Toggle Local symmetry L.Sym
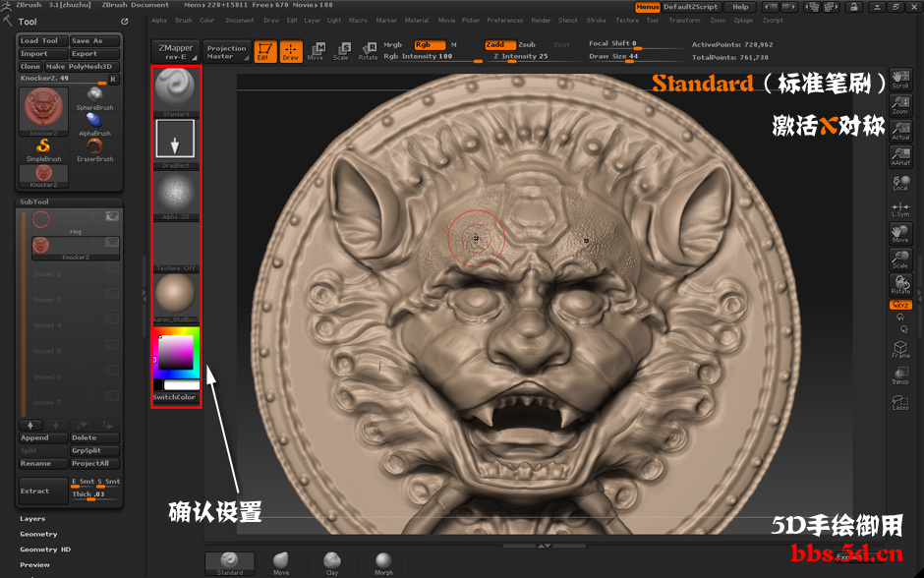Image resolution: width=924 pixels, height=578 pixels. click(900, 208)
